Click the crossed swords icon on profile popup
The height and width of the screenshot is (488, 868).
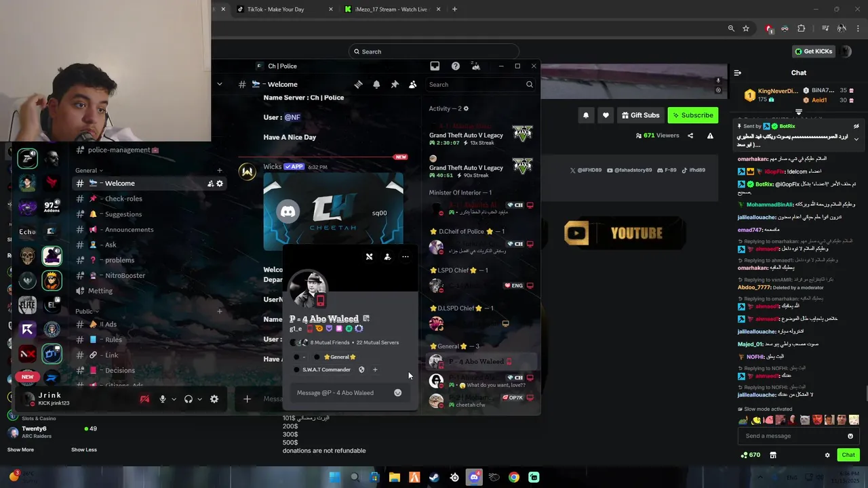tap(369, 257)
